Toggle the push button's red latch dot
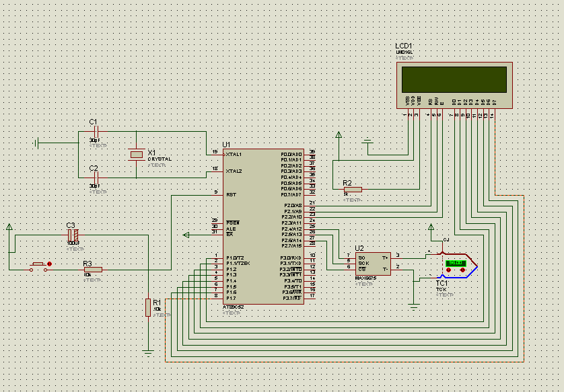The height and width of the screenshot is (392, 564). click(x=50, y=264)
